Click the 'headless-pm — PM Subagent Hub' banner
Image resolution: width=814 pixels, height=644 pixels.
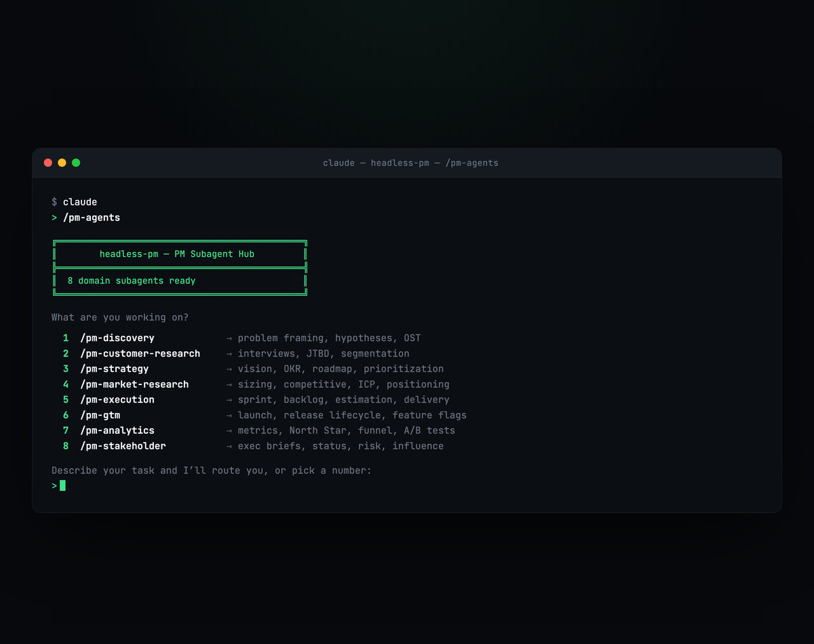(x=177, y=254)
